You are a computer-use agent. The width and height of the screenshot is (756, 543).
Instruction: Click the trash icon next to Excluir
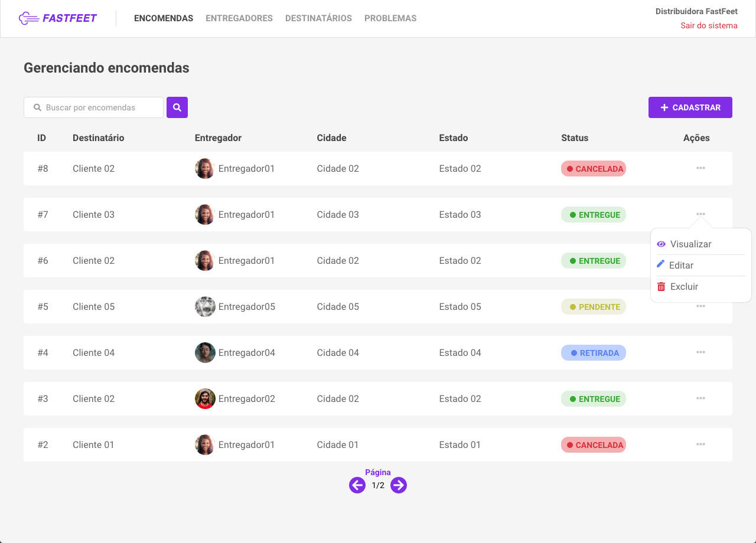pyautogui.click(x=661, y=286)
